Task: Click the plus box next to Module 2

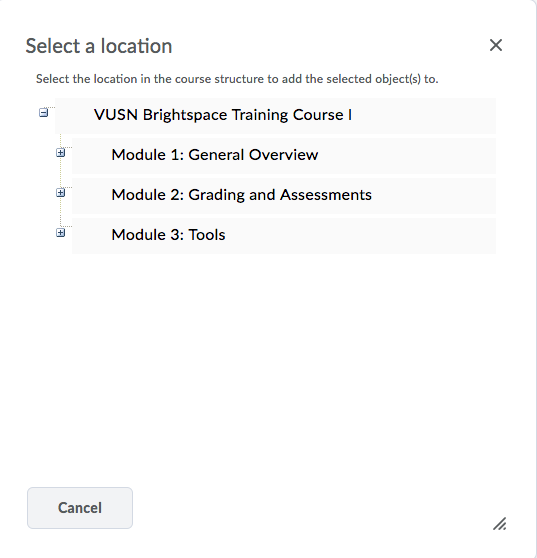Action: pyautogui.click(x=61, y=193)
